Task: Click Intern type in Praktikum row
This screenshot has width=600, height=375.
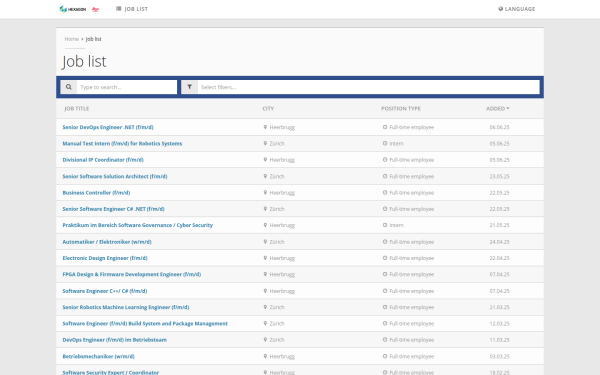Action: 396,225
